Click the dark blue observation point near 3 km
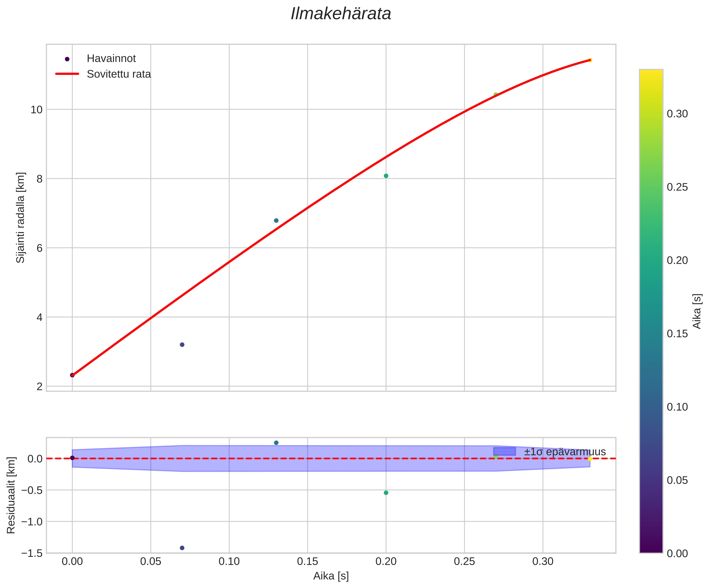Viewport: 709px width, 588px height. 182,345
